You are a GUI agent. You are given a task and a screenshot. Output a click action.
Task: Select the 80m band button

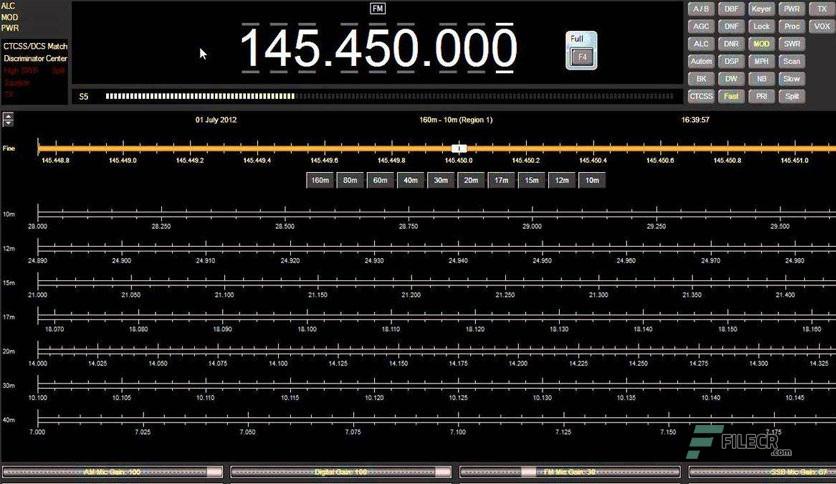coord(350,180)
